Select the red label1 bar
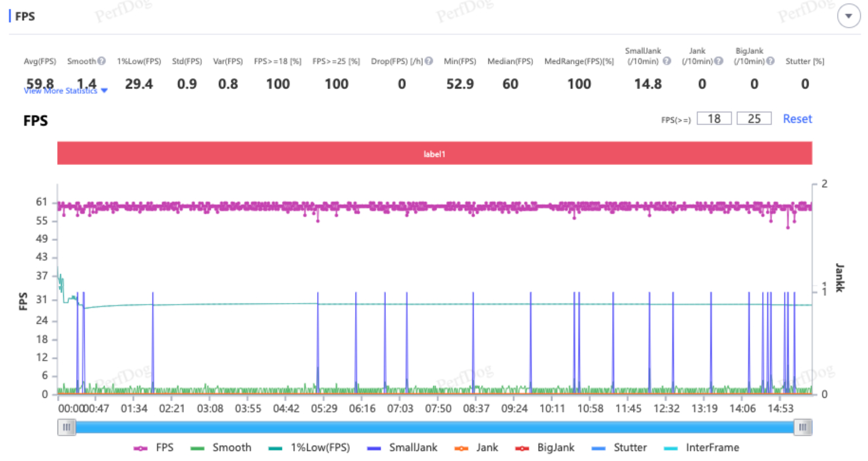The image size is (868, 461). click(435, 153)
